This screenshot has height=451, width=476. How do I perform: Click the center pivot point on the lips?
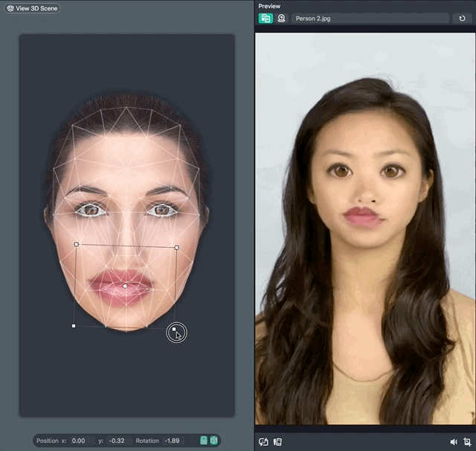coord(125,286)
